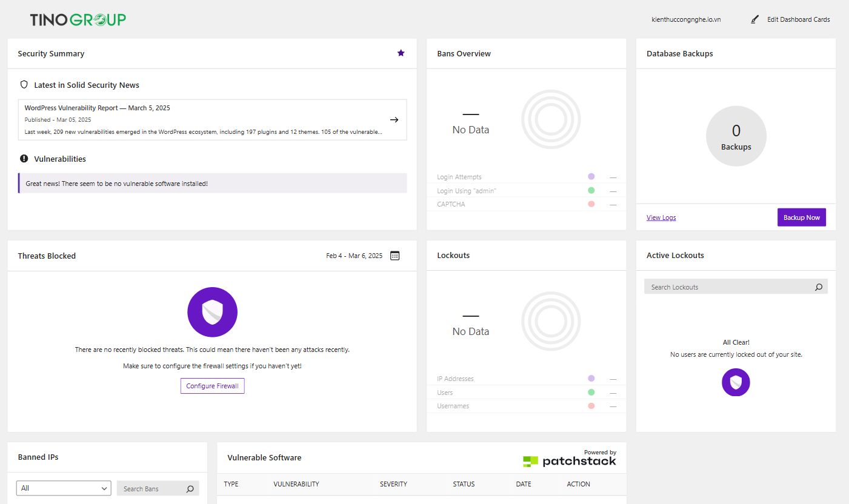Click the Great news no vulnerable software notice

(x=212, y=183)
